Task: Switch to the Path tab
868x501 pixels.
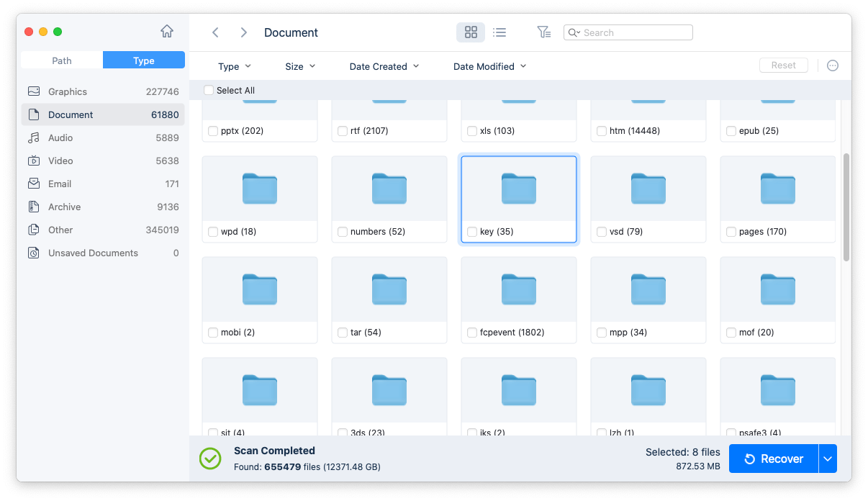Action: 61,60
